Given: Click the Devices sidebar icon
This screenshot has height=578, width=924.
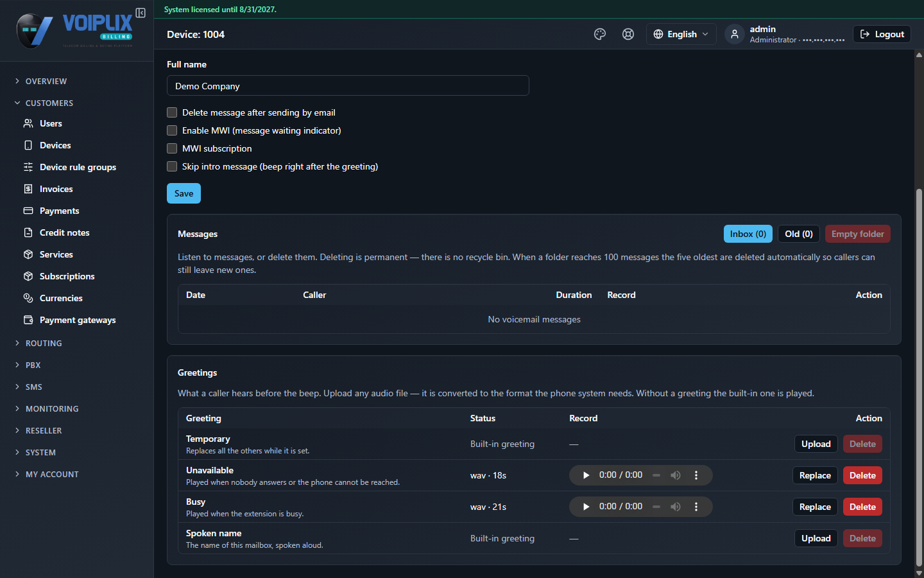Looking at the screenshot, I should (28, 145).
